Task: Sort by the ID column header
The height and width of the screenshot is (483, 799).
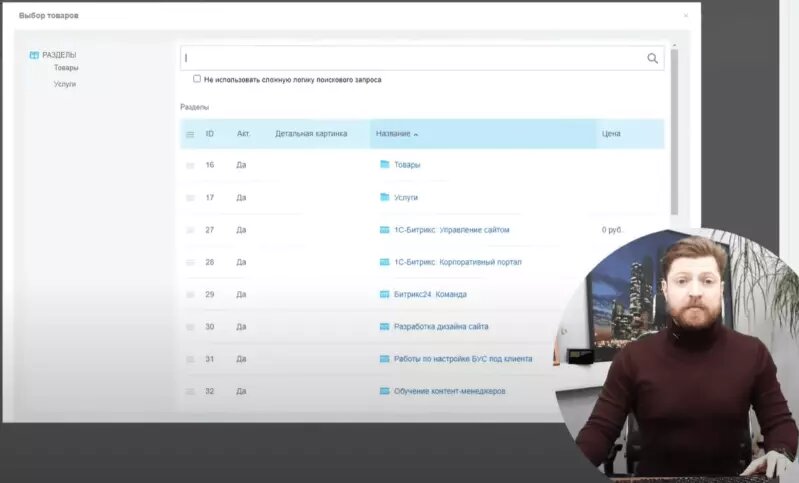Action: click(209, 133)
